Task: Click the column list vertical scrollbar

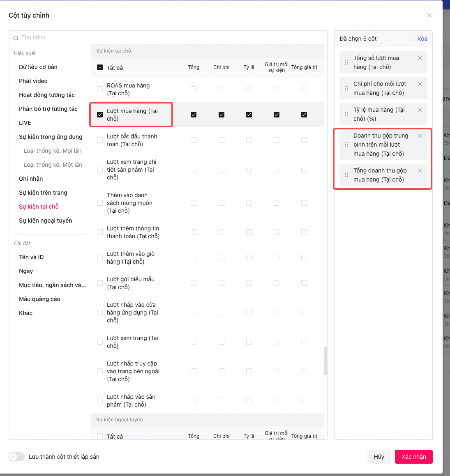Action: coord(325,361)
